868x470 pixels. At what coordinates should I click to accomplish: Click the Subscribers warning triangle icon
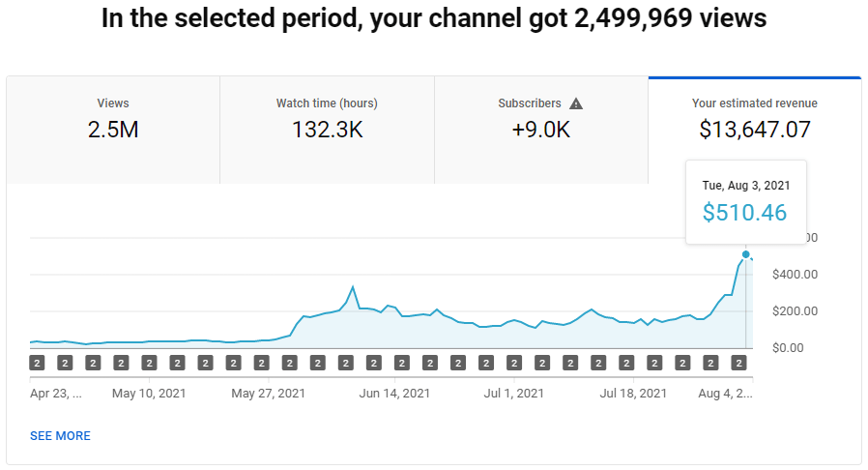point(576,103)
